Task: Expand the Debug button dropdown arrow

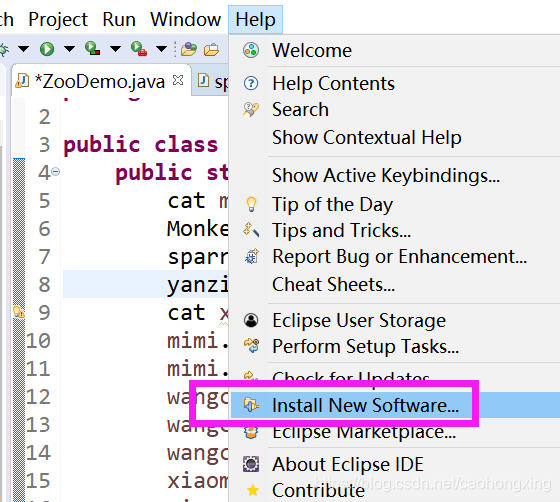Action: pyautogui.click(x=24, y=49)
